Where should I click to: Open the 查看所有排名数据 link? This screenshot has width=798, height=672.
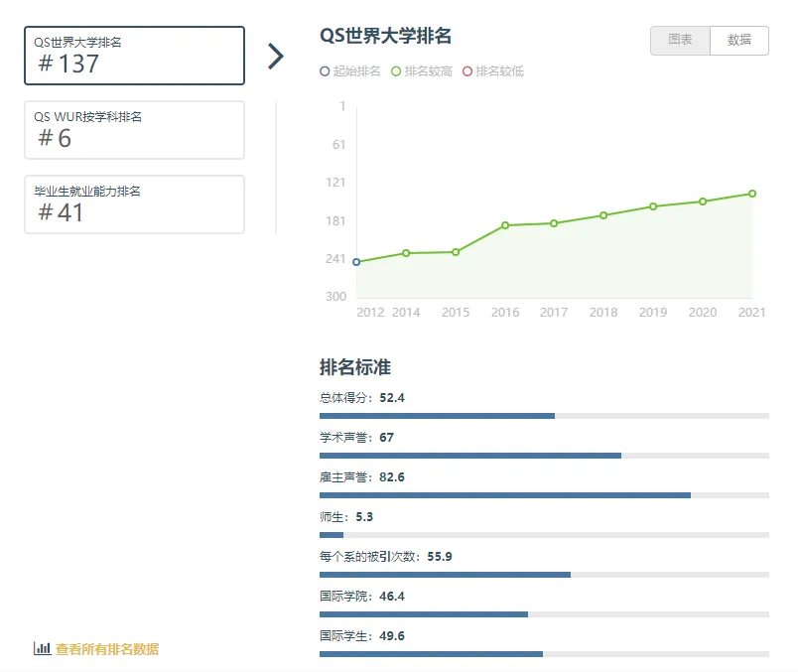click(x=107, y=649)
